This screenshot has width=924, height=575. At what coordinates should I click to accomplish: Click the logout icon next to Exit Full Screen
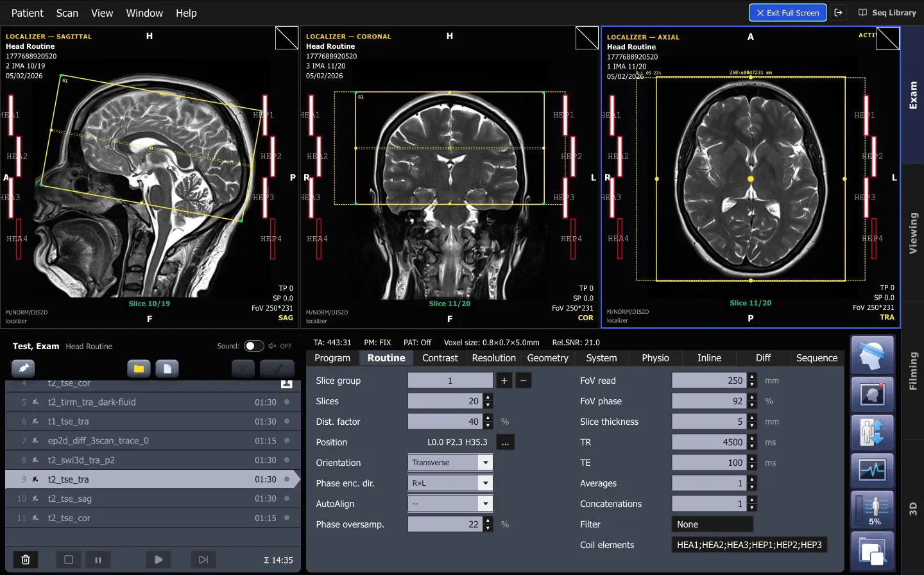838,13
